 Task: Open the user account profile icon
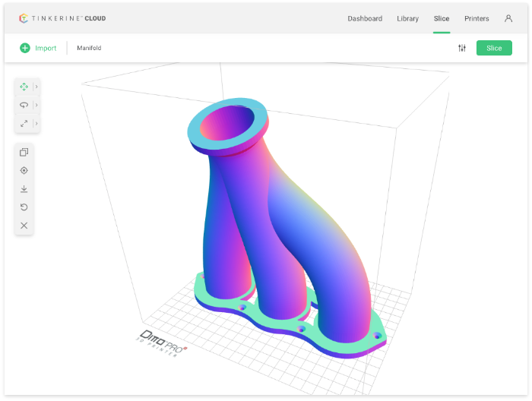click(x=508, y=18)
